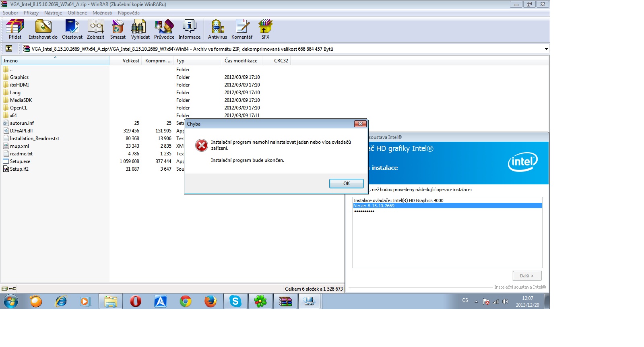Select the Setup.exe file
The width and height of the screenshot is (644, 347).
[x=20, y=161]
